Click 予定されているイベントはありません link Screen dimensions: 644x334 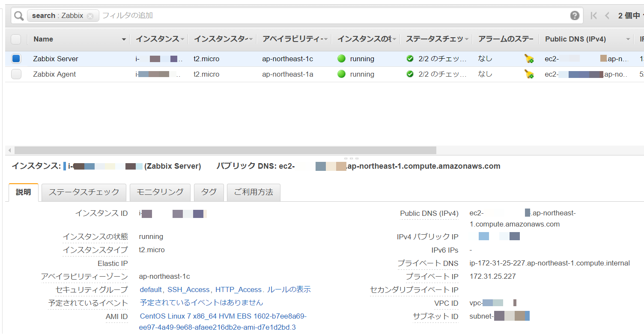[x=201, y=303]
